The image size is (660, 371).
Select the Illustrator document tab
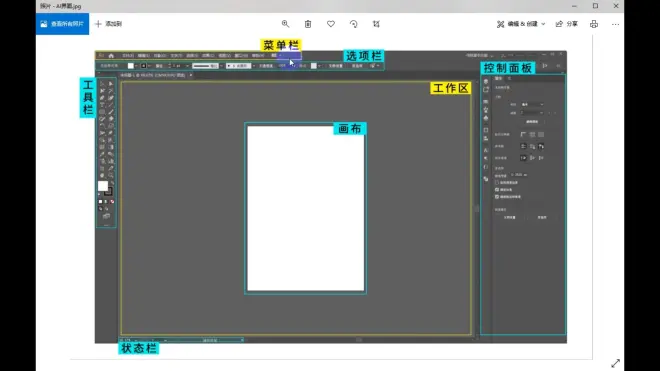click(x=153, y=75)
